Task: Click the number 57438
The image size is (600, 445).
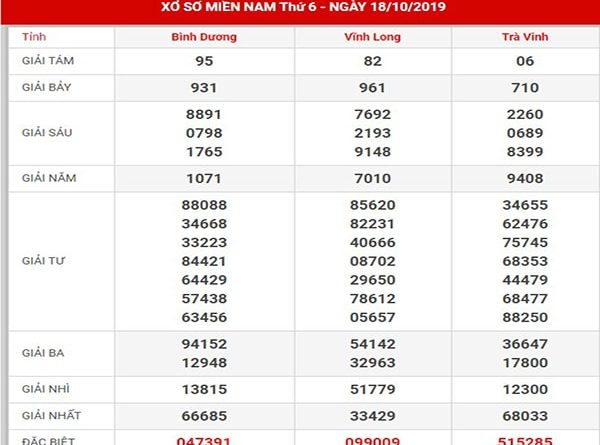Action: coord(204,298)
